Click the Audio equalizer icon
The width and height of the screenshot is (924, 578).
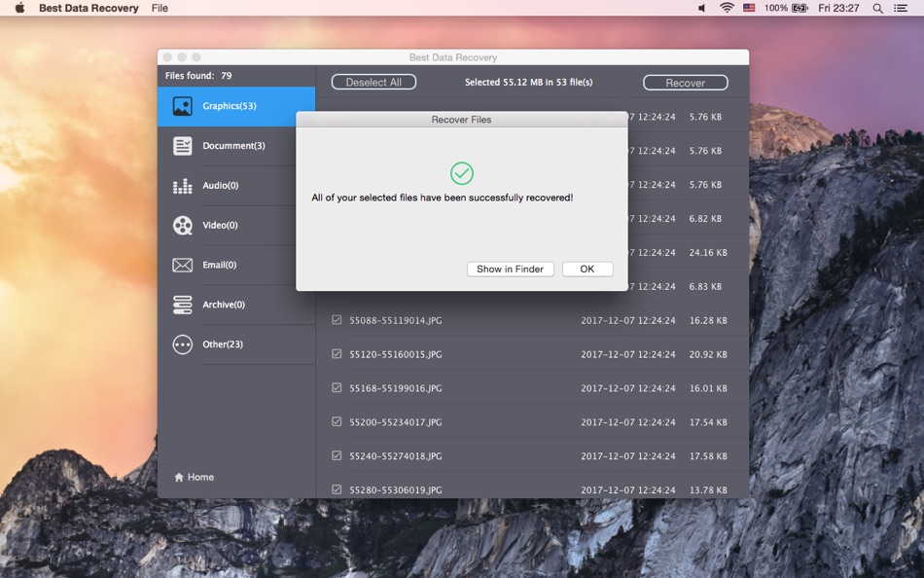(x=182, y=186)
